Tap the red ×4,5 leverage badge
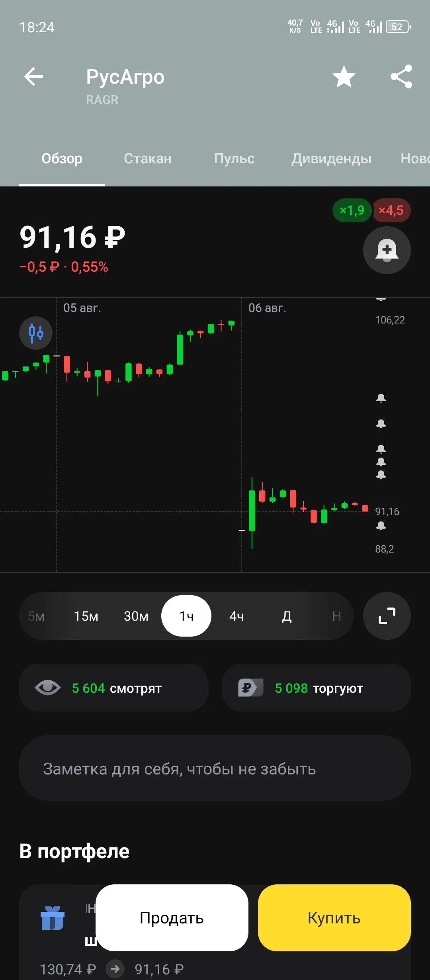This screenshot has width=430, height=980. tap(391, 210)
